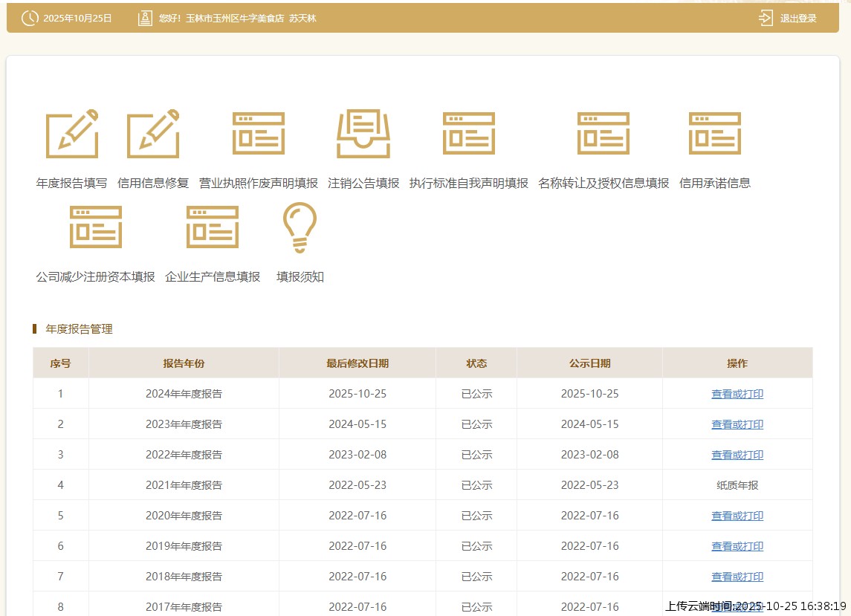Click the 营业执照作废声明填报 icon
Screen dimensions: 851x616
pyautogui.click(x=258, y=134)
